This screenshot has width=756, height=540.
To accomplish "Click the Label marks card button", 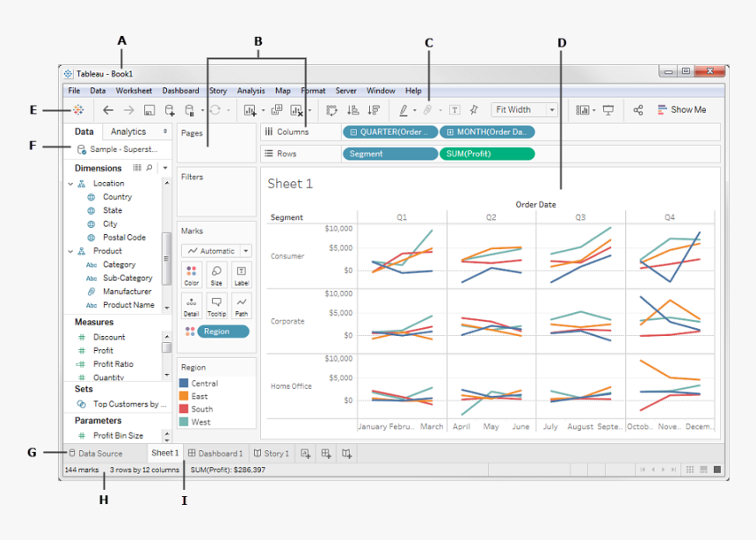I will pyautogui.click(x=242, y=275).
